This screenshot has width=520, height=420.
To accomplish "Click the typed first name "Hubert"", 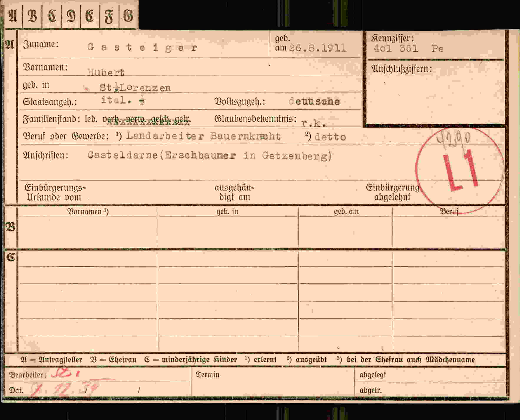I will [x=106, y=72].
